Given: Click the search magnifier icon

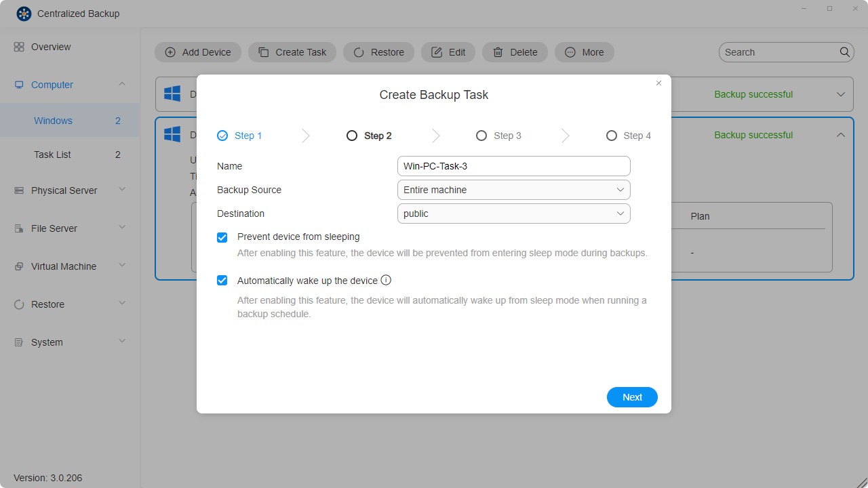Looking at the screenshot, I should [844, 52].
